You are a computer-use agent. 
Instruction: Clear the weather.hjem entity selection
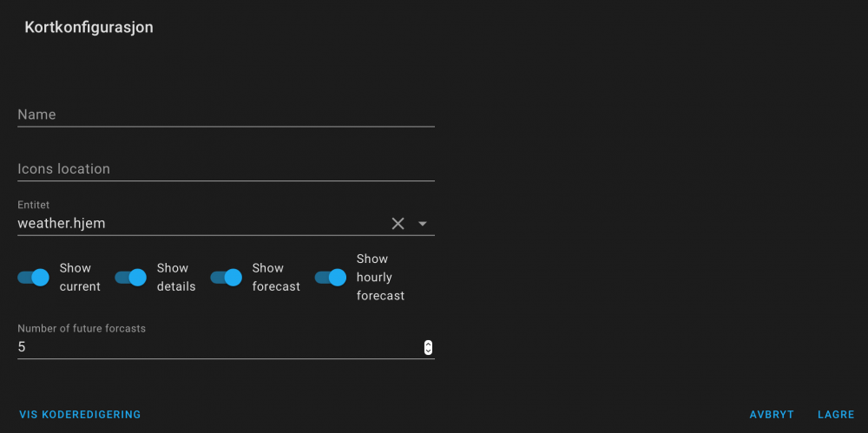coord(398,224)
